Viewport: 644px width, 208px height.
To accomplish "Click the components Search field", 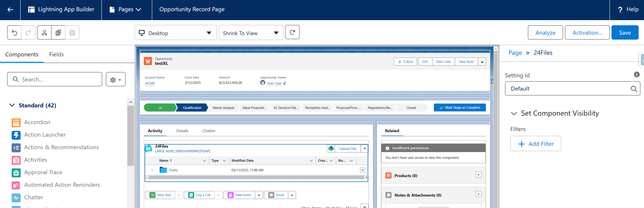I will tap(55, 79).
